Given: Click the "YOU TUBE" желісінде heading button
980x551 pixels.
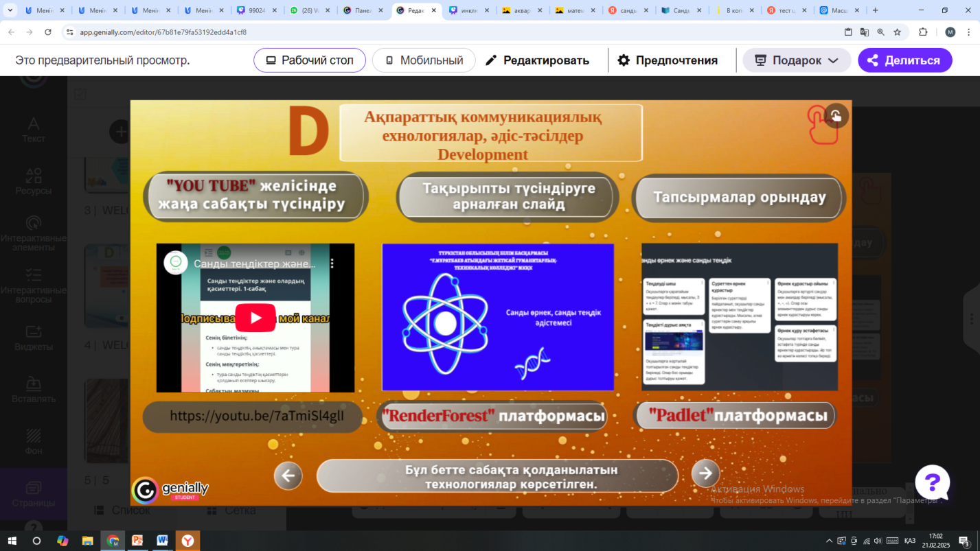Looking at the screenshot, I should point(255,196).
